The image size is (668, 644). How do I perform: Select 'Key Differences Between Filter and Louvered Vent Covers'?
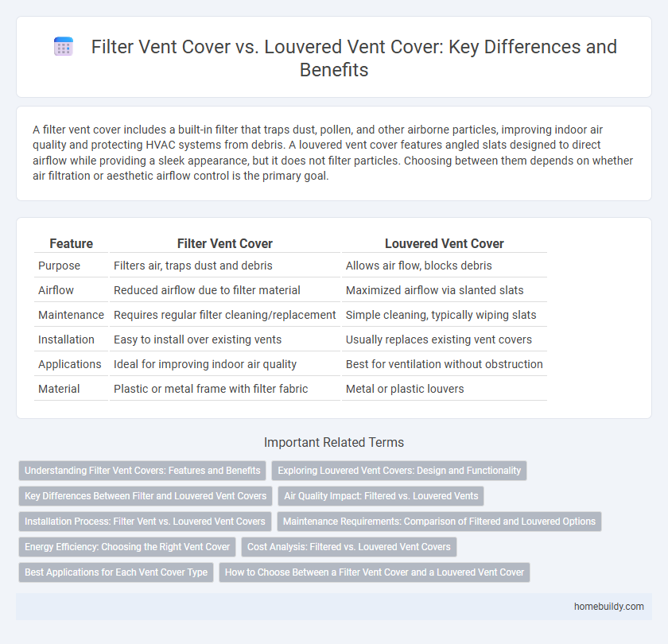pos(146,496)
